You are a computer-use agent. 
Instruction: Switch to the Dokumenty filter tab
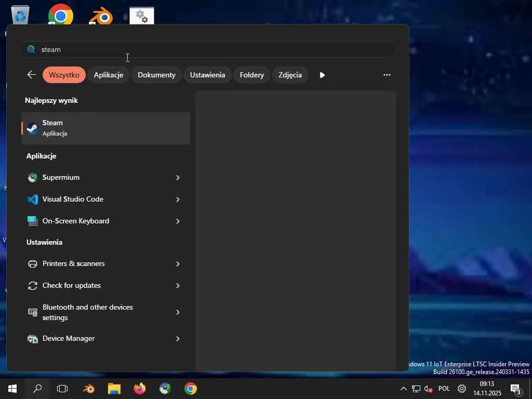pos(156,75)
